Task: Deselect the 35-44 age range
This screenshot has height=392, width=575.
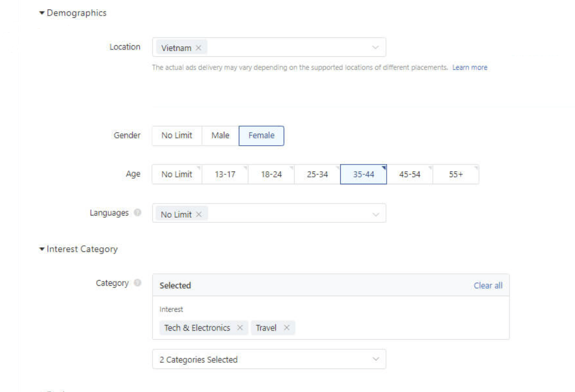Action: [363, 174]
